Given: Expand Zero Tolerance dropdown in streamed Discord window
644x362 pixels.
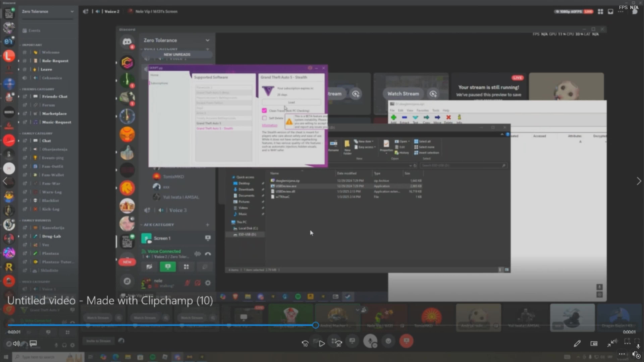Looking at the screenshot, I should coord(207,40).
